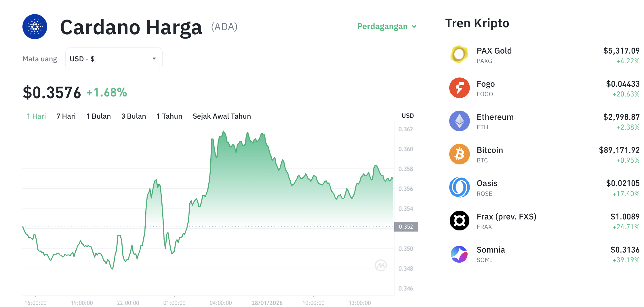Viewport: 644px width, 307px height.
Task: Select the 1 Tahun time range
Action: click(169, 116)
